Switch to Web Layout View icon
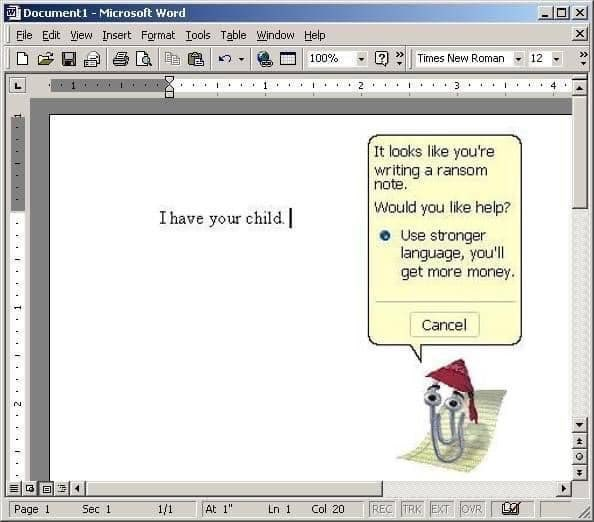Screen dimensions: 594x522 coord(30,489)
